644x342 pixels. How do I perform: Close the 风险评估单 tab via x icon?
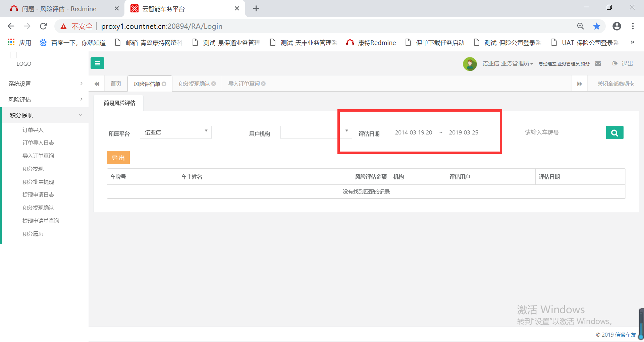click(x=164, y=84)
